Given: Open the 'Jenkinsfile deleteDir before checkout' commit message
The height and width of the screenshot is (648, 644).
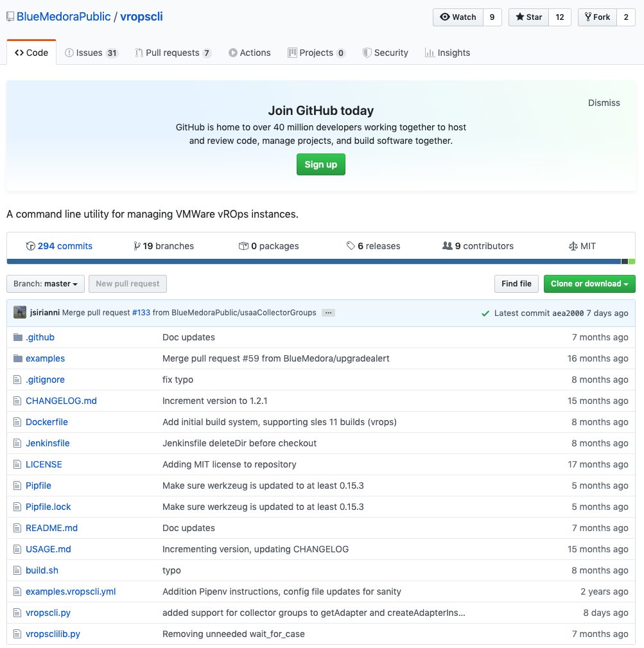Looking at the screenshot, I should tap(239, 443).
